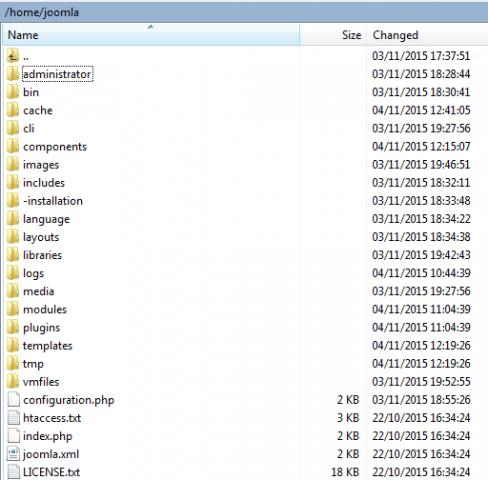The width and height of the screenshot is (488, 480).
Task: Sort files by the Size column header
Action: coord(333,35)
